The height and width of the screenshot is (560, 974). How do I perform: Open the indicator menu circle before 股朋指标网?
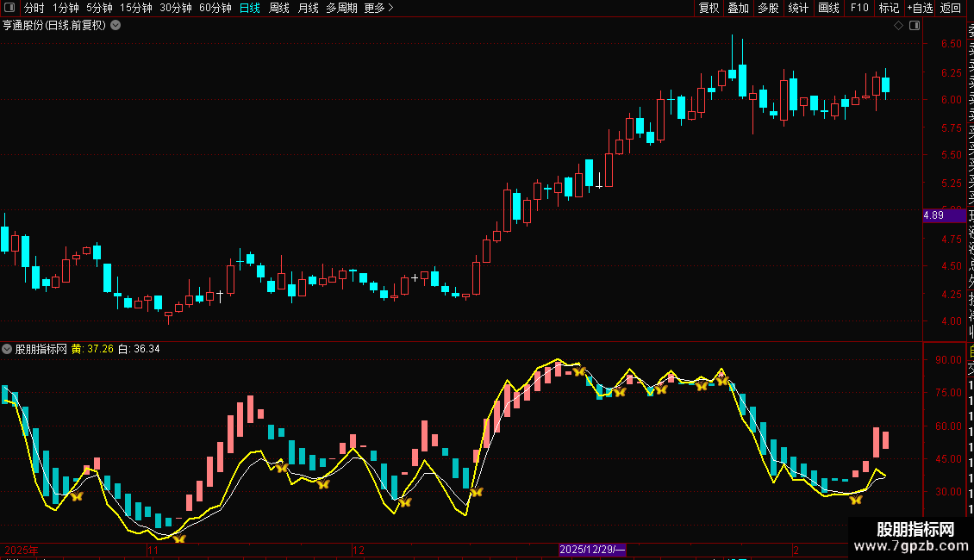(x=7, y=349)
